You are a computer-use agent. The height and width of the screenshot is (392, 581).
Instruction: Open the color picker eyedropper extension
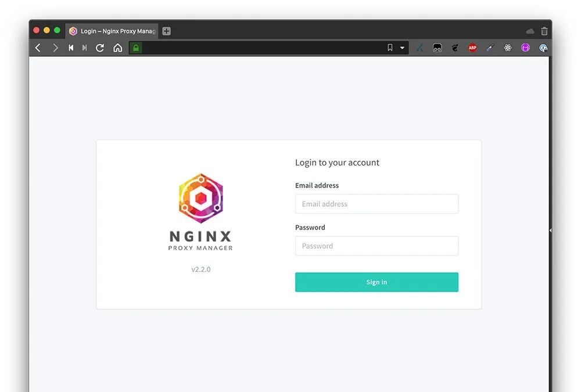(x=490, y=48)
